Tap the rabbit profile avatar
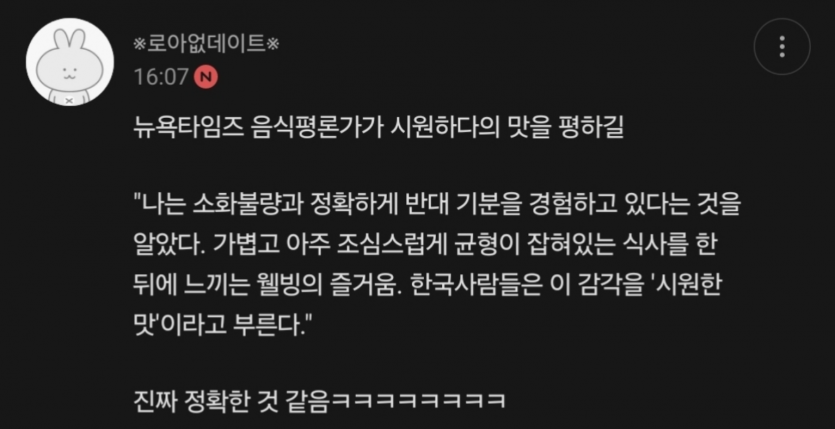This screenshot has width=835, height=429. (x=69, y=62)
